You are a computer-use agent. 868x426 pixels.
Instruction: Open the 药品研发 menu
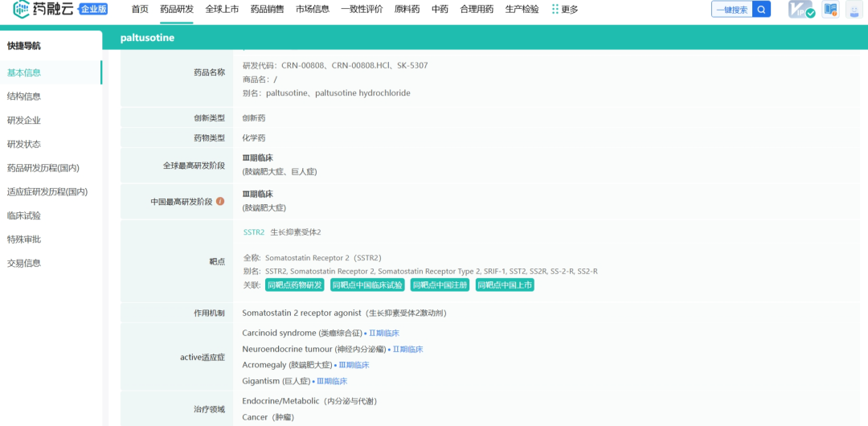[x=177, y=10]
